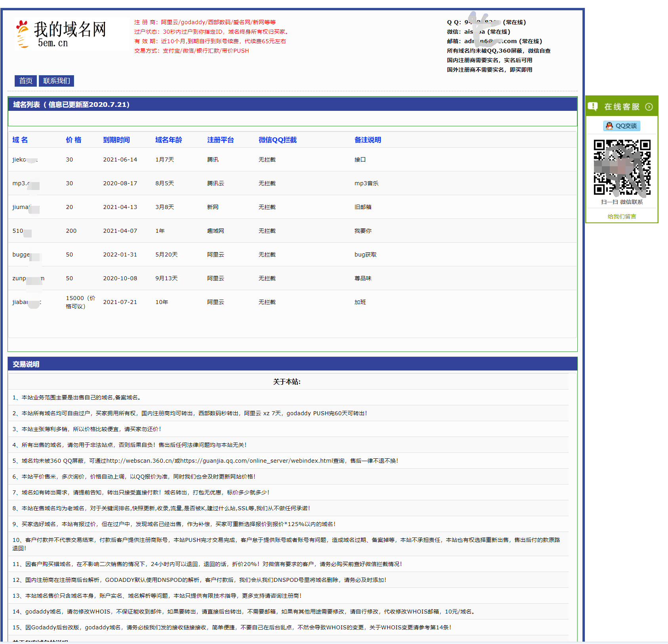The image size is (668, 644).
Task: Select the jiaba domain name cell
Action: (x=27, y=302)
